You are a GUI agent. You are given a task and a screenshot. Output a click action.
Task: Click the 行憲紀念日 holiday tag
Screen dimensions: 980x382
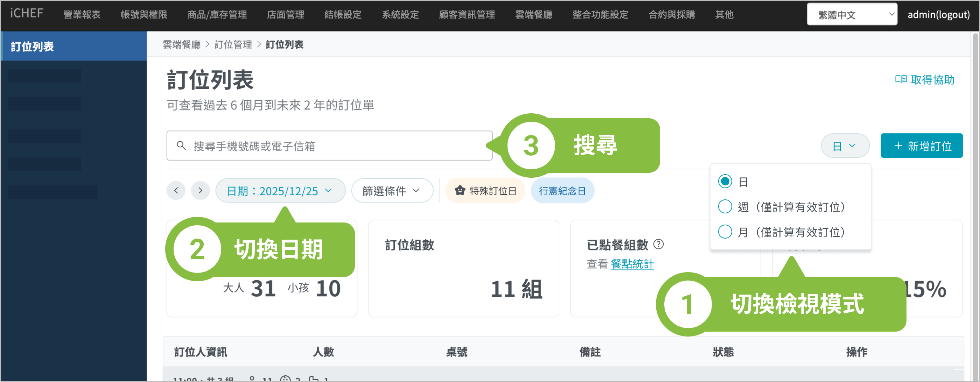click(562, 191)
